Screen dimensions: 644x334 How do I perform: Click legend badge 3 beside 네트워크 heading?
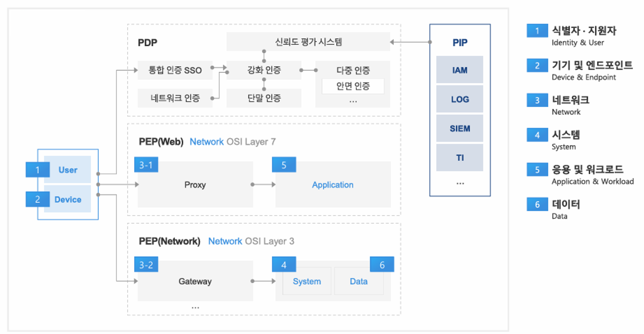pos(537,100)
